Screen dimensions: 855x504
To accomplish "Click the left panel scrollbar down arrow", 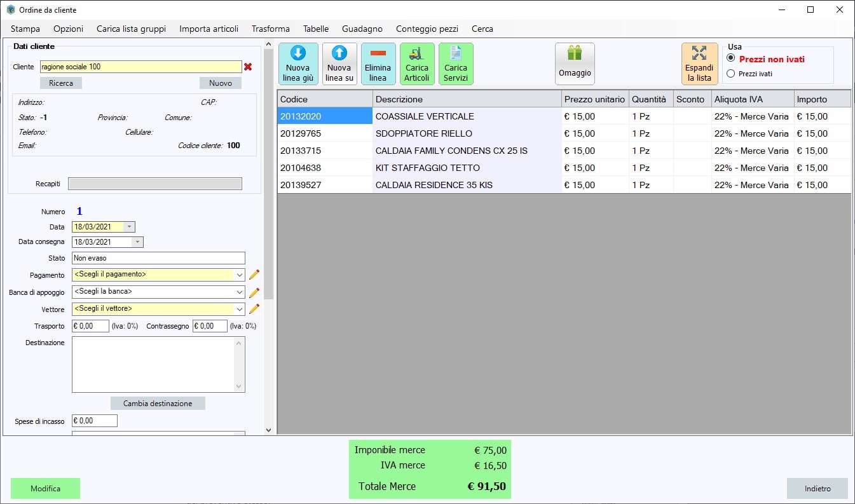I will pos(268,430).
